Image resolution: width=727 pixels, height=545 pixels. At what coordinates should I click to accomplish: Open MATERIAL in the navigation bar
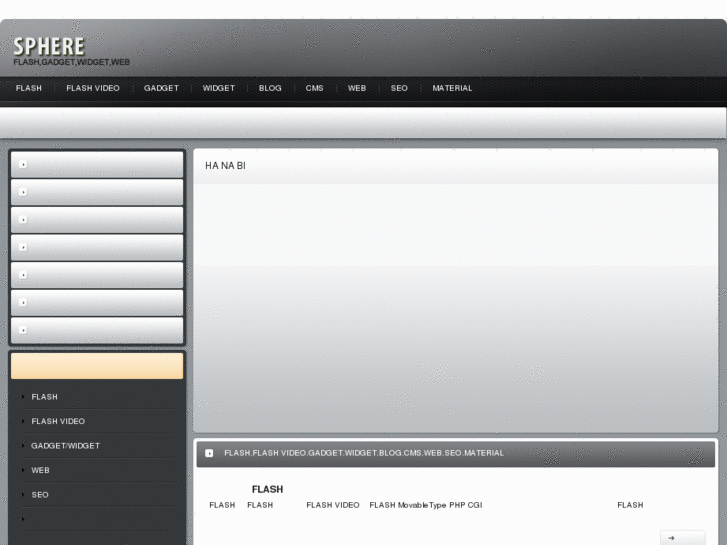(x=453, y=88)
